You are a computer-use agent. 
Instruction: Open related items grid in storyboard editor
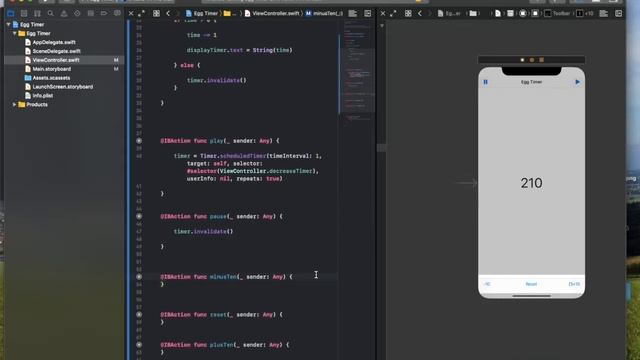408,13
